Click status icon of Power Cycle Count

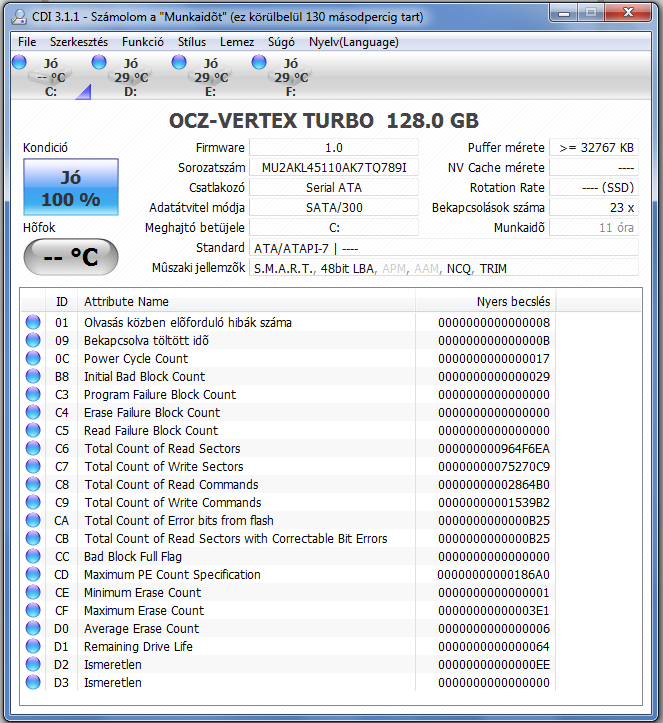pos(33,358)
